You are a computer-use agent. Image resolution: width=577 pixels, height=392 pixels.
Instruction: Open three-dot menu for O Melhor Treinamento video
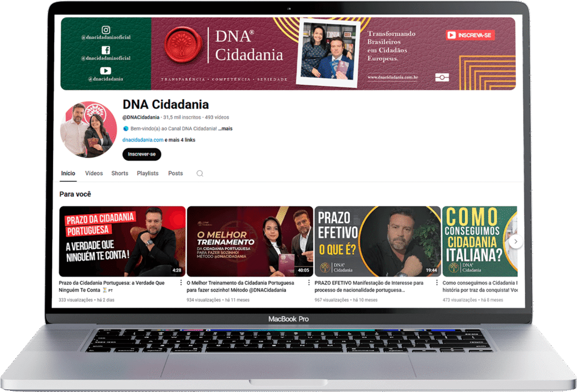(309, 283)
